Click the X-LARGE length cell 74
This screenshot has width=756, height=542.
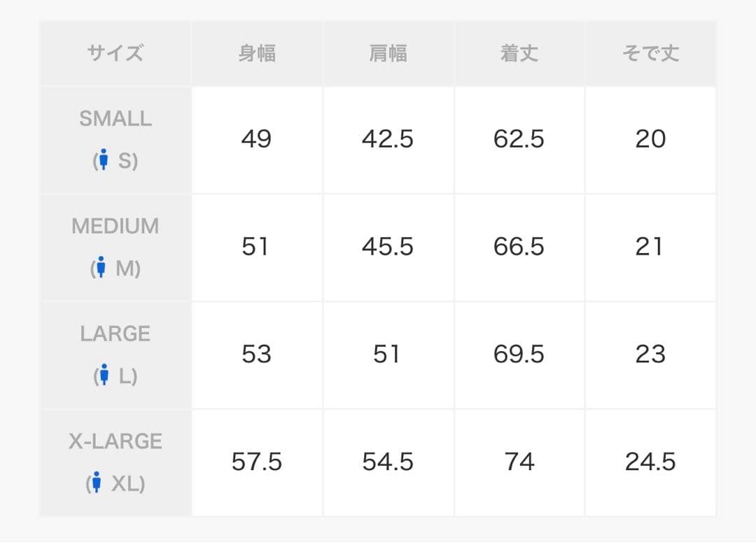[x=519, y=462]
